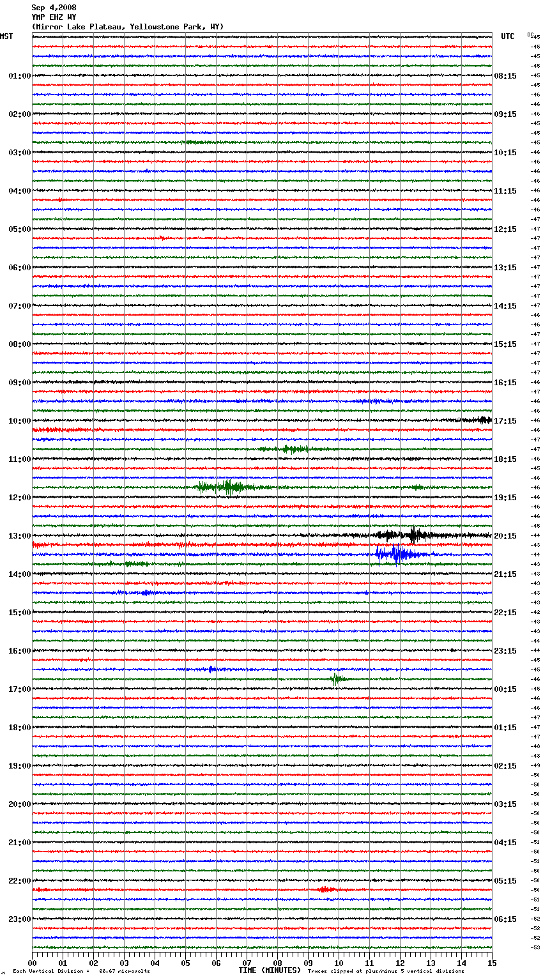Screen dimensions: 543x980
Task: Click the '00' tick on the minutes axis
Action: 32,963
